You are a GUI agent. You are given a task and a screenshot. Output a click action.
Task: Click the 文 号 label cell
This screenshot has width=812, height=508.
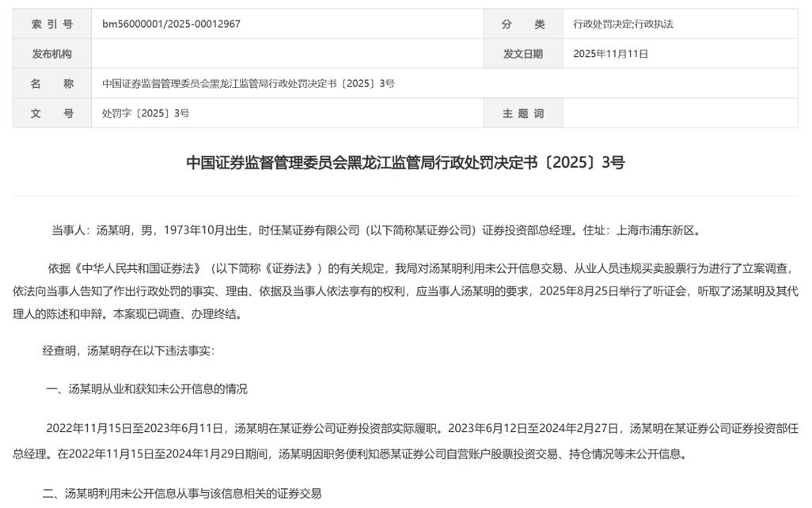[x=49, y=113]
